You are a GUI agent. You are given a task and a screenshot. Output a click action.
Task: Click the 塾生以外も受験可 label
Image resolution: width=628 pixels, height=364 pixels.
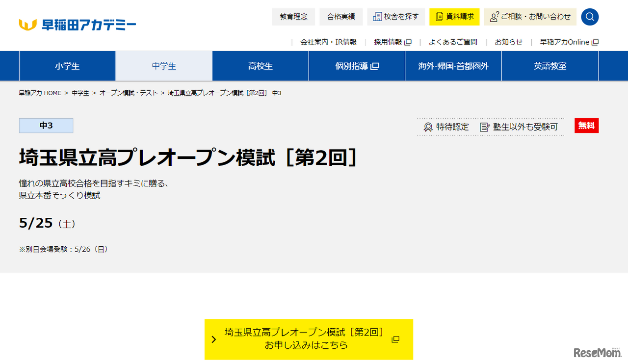click(525, 127)
